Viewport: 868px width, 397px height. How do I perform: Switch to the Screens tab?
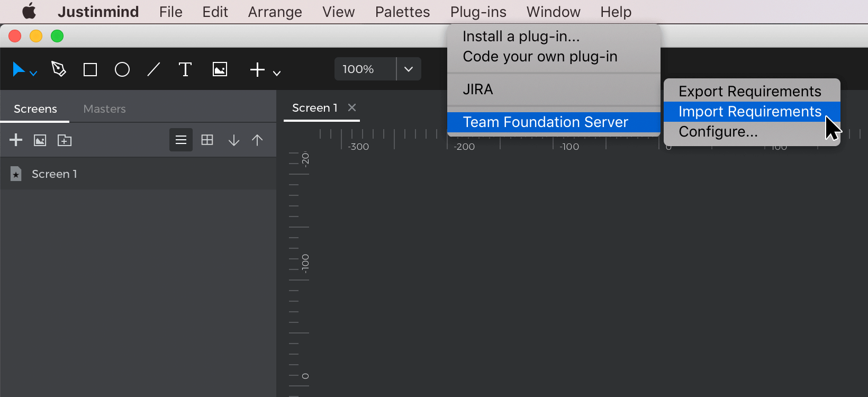(x=35, y=109)
